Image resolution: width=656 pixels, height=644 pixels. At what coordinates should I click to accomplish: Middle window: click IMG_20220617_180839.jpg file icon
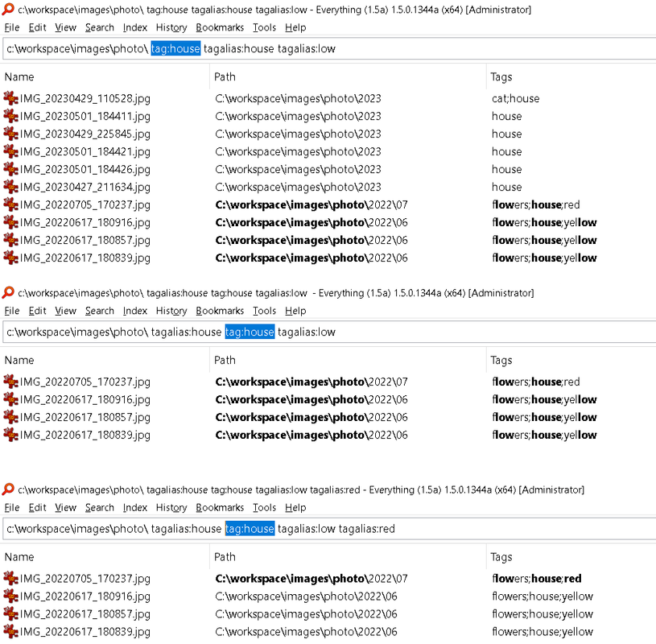tap(10, 435)
